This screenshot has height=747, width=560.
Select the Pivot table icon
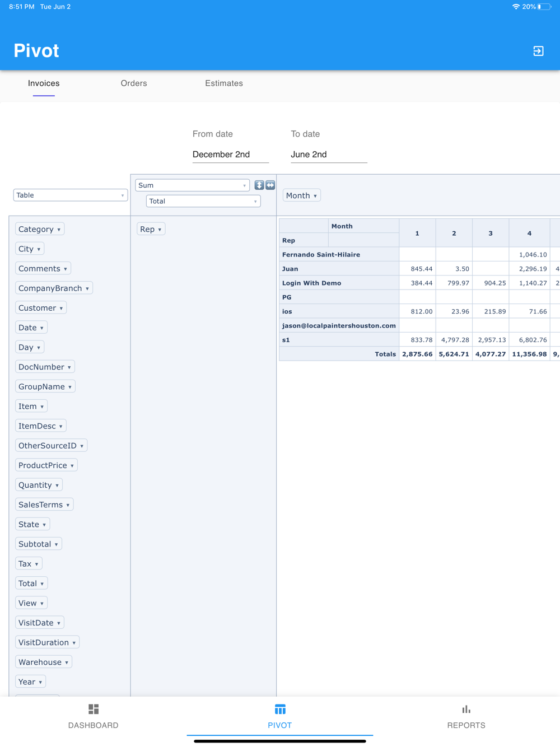[x=280, y=709]
